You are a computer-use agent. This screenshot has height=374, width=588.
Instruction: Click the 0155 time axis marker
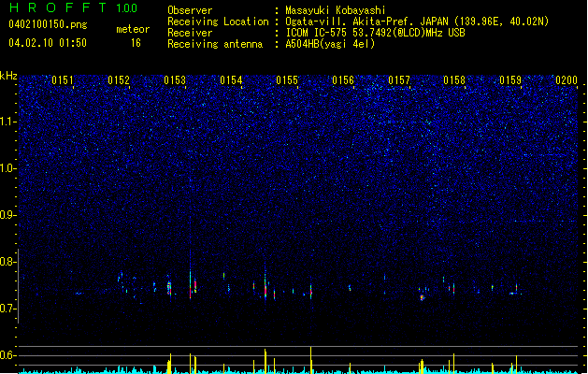tap(287, 80)
